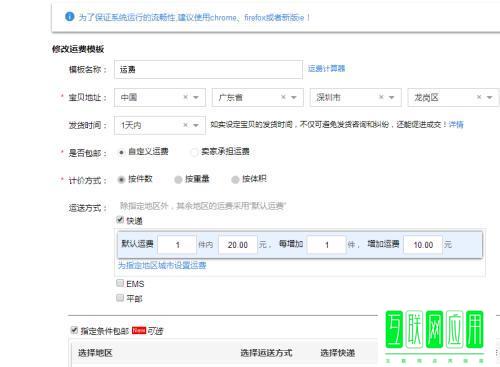Toggle 指定条件包邮 checkbox

coord(74,330)
